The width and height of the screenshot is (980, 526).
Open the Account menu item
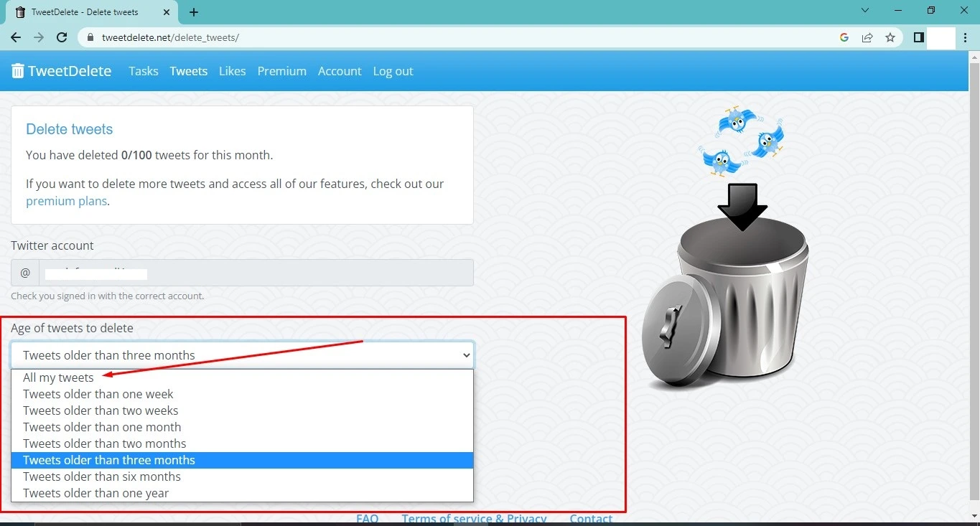tap(340, 71)
